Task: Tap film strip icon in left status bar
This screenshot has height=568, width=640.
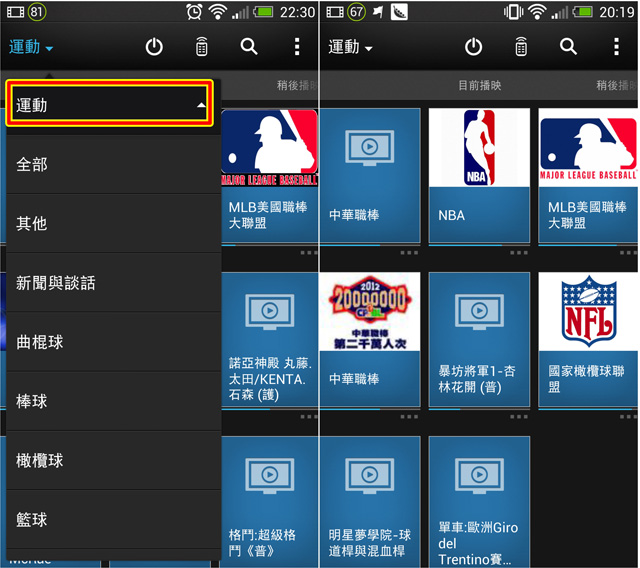Action: click(x=15, y=12)
